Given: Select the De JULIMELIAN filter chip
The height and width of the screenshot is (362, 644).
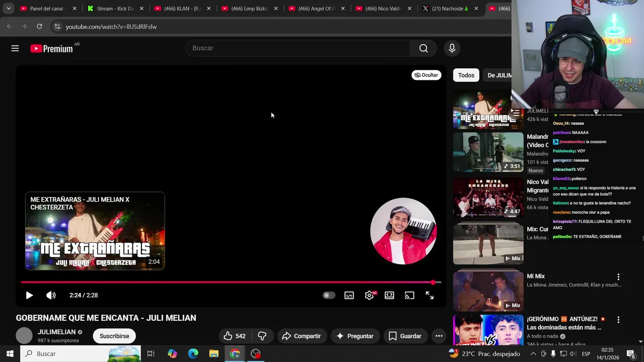Looking at the screenshot, I should point(497,75).
